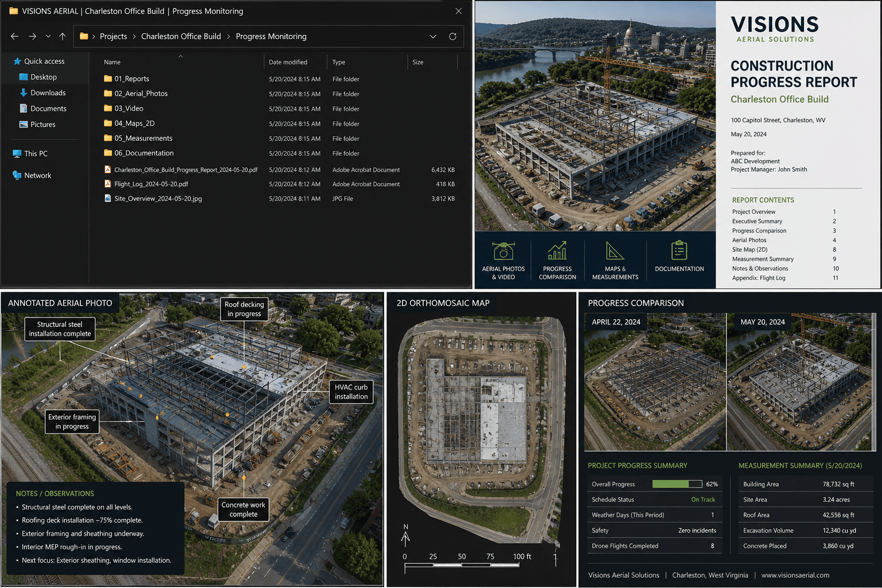
Task: Click Exterior framing in progress annotation
Action: click(72, 421)
